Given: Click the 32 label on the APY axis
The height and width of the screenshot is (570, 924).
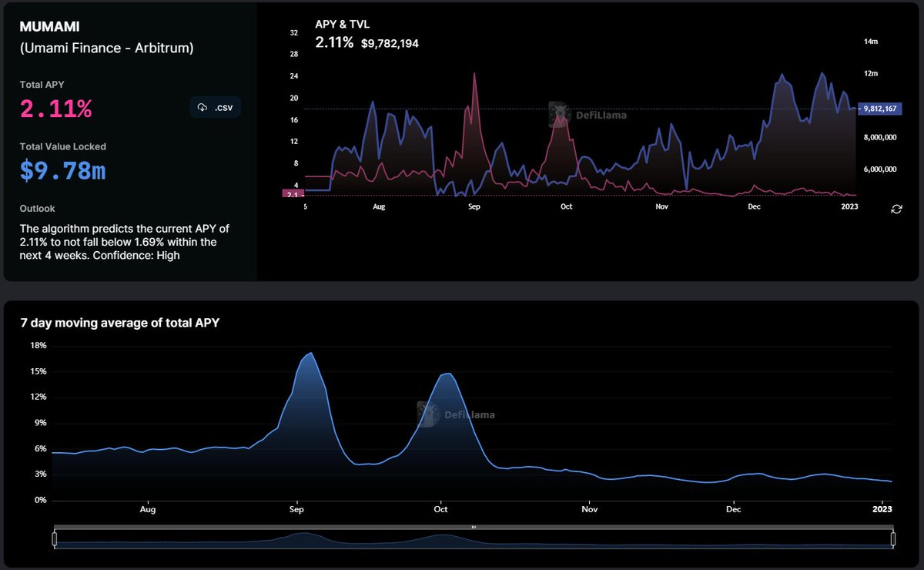Looking at the screenshot, I should (x=294, y=33).
